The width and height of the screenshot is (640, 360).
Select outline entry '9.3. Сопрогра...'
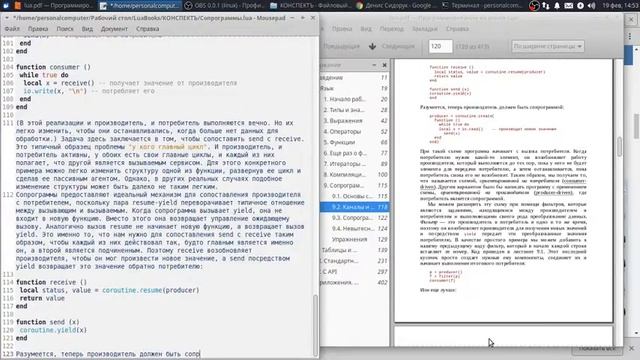(355, 218)
